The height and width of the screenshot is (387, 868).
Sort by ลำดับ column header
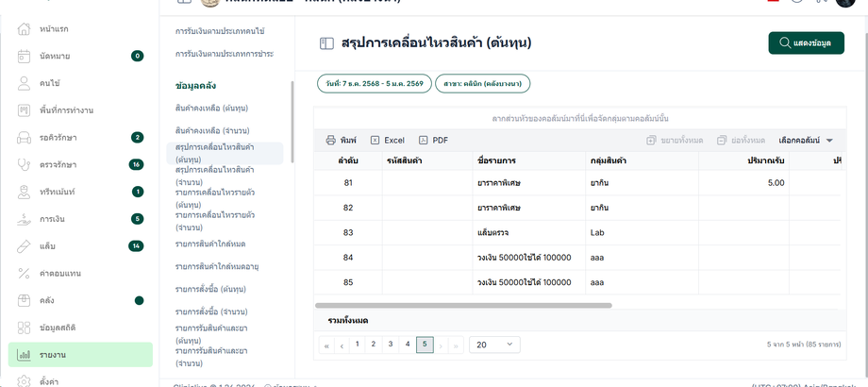[348, 160]
